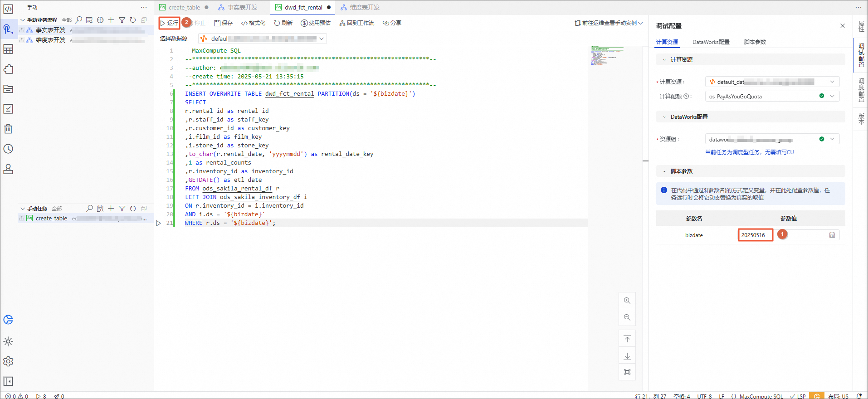868x399 pixels.
Task: Zoom out the editor view
Action: pyautogui.click(x=627, y=317)
